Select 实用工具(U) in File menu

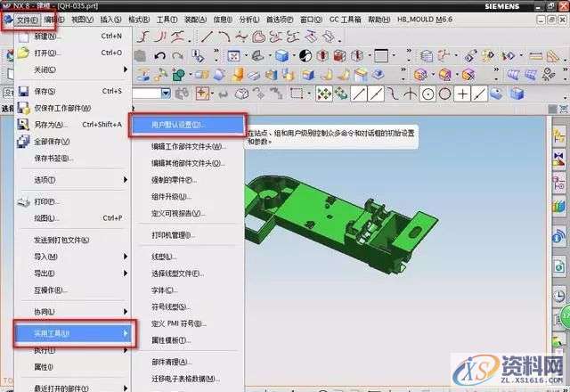75,333
